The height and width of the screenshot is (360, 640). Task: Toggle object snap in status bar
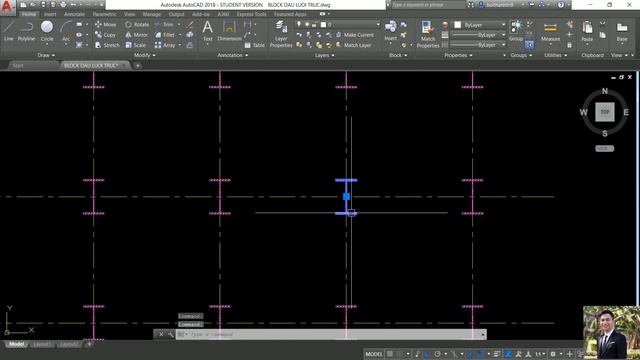pyautogui.click(x=481, y=354)
